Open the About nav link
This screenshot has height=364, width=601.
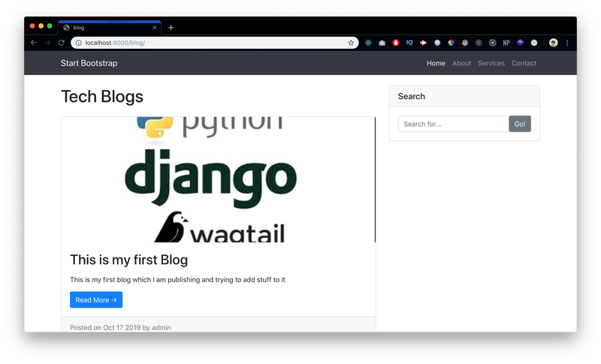coord(461,63)
